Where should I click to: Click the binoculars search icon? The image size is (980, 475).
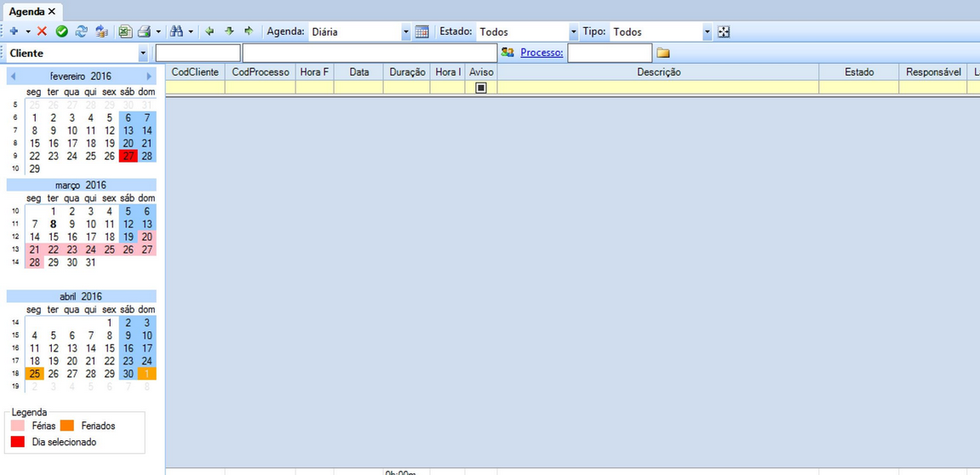tap(176, 31)
